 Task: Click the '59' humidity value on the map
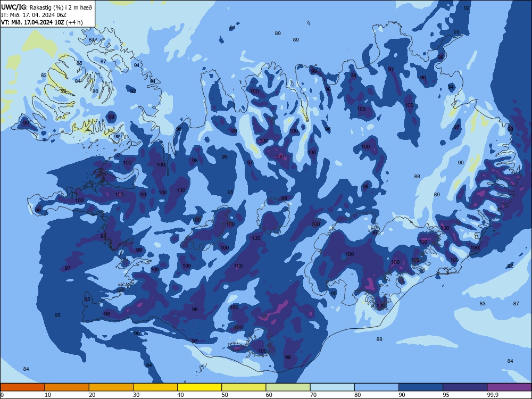pyautogui.click(x=63, y=92)
